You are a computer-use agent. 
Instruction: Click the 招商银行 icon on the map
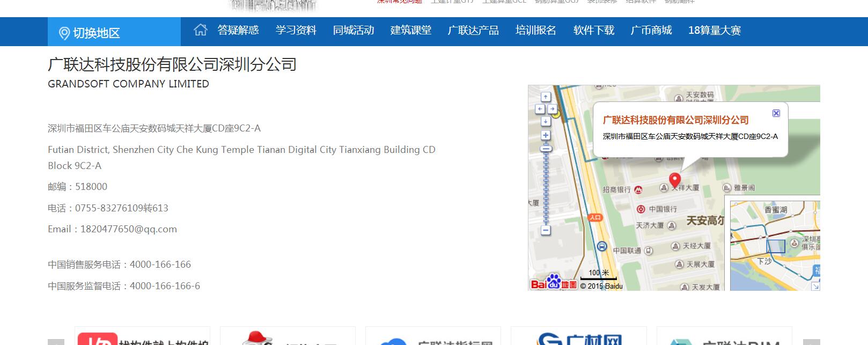click(x=638, y=189)
